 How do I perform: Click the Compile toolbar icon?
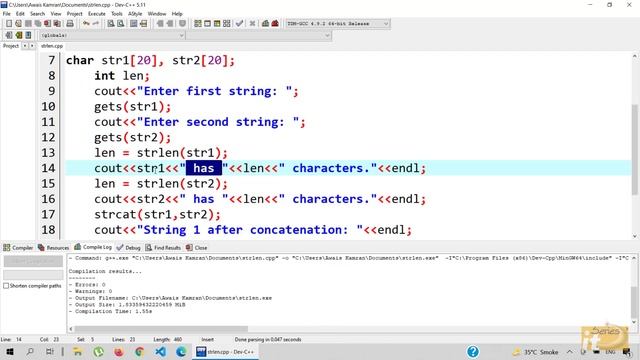198,24
